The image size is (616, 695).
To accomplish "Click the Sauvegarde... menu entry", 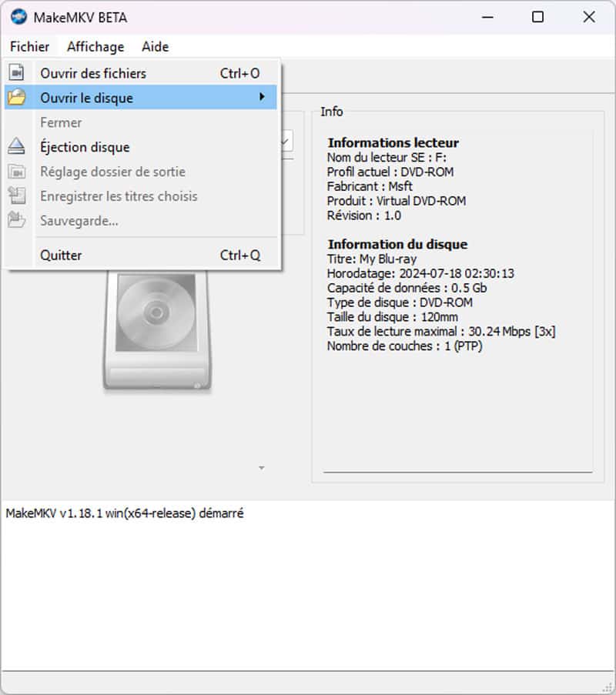I will click(141, 221).
